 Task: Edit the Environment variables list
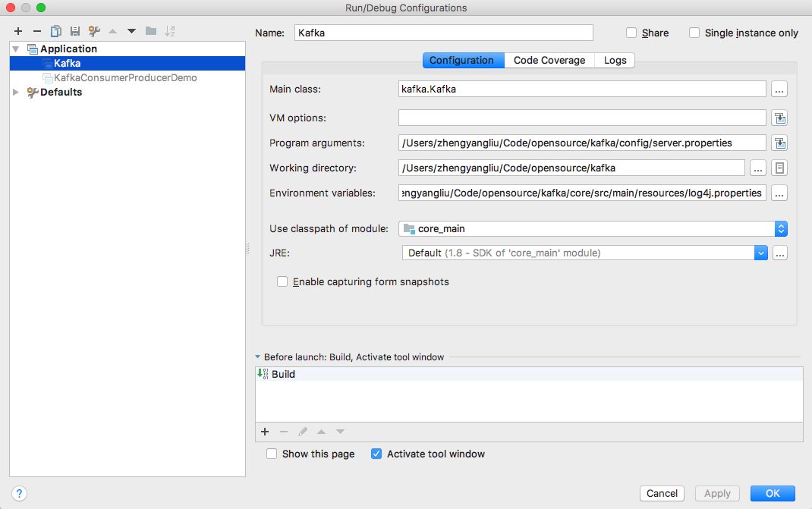(779, 193)
